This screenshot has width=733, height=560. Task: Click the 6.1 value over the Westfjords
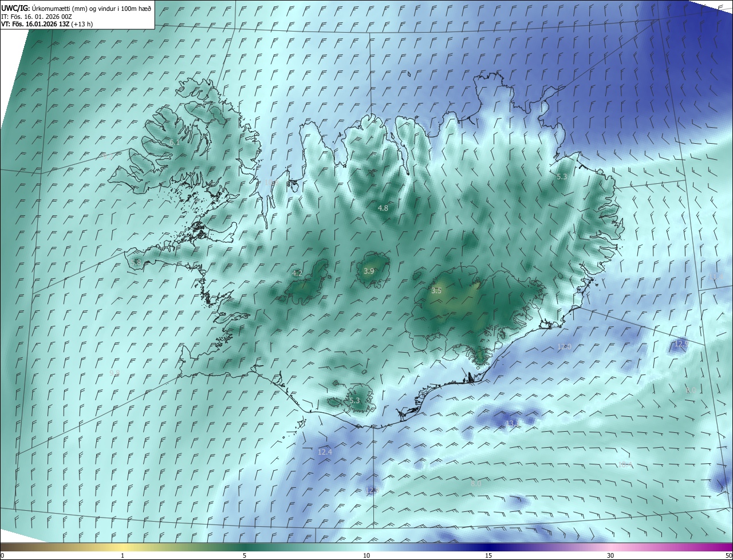click(x=174, y=142)
